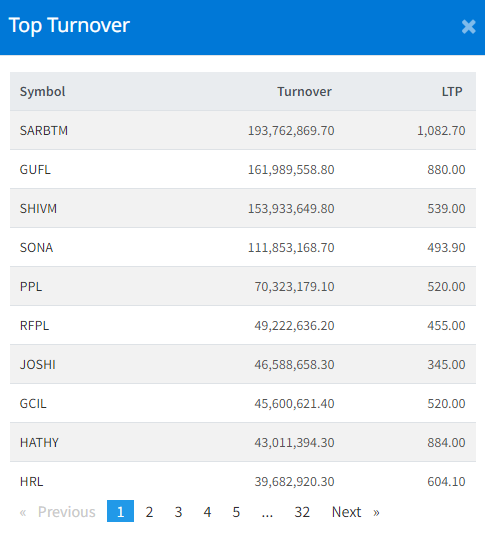Jump to last page 32
Viewport: 485px width, 548px height.
(x=302, y=512)
